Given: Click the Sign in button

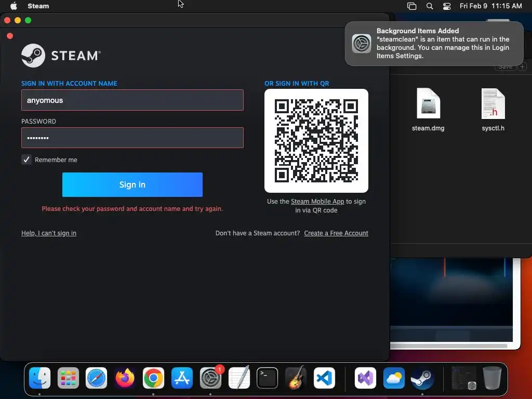Looking at the screenshot, I should click(132, 184).
